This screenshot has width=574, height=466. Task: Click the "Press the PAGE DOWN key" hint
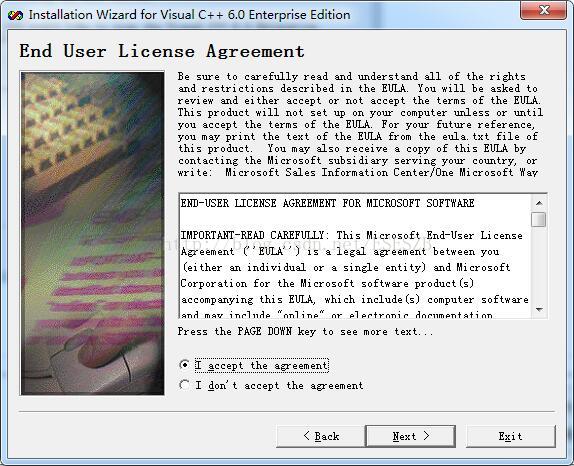click(305, 332)
